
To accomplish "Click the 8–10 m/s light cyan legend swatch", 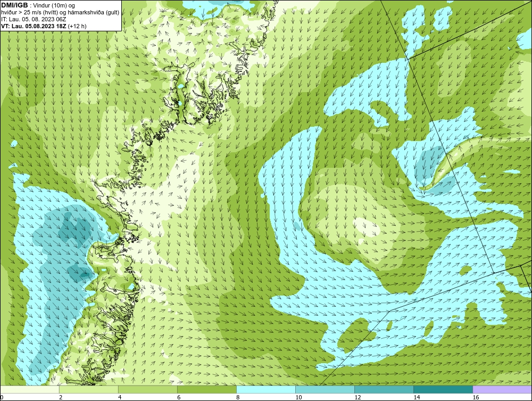I will click(x=265, y=389).
